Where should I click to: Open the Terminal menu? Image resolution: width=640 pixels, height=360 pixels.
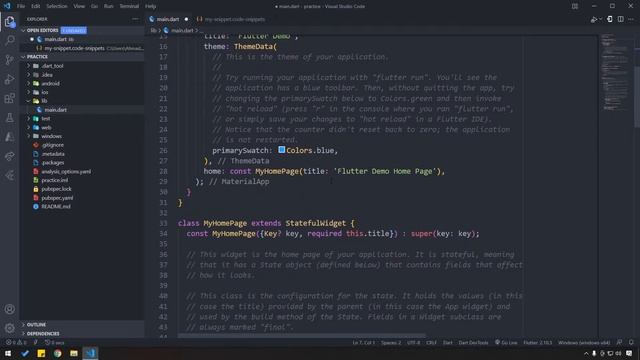pyautogui.click(x=129, y=6)
